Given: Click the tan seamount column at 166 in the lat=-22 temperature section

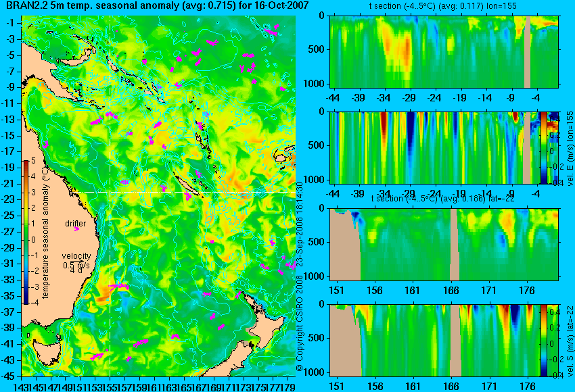Looking at the screenshot, I should [455, 245].
